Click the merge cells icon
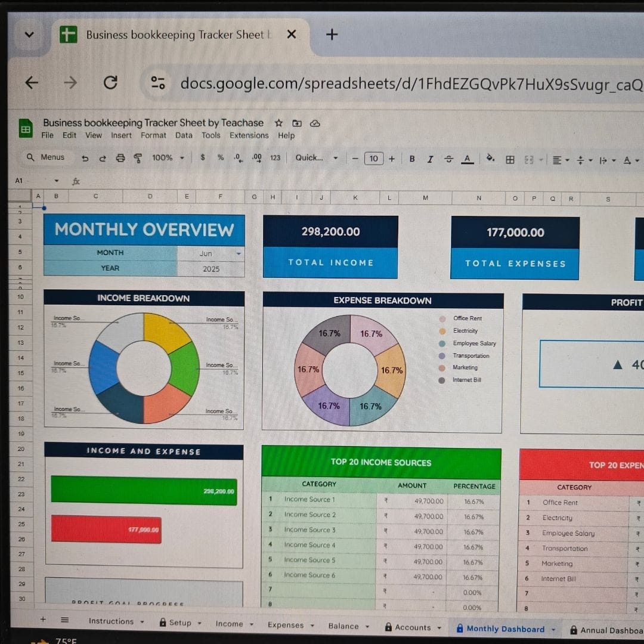Screen dimensions: 644x644 pos(529,160)
